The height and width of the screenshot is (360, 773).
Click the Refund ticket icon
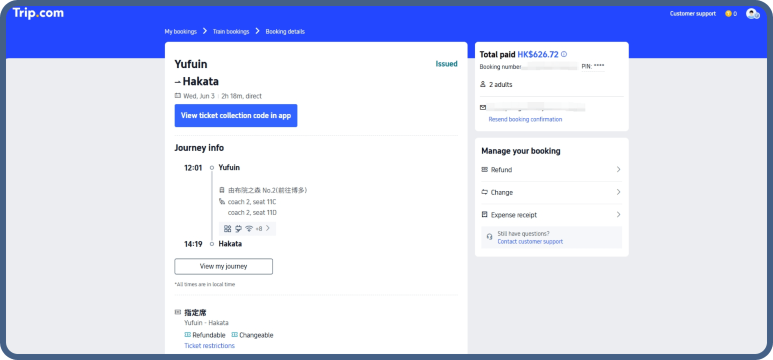485,170
